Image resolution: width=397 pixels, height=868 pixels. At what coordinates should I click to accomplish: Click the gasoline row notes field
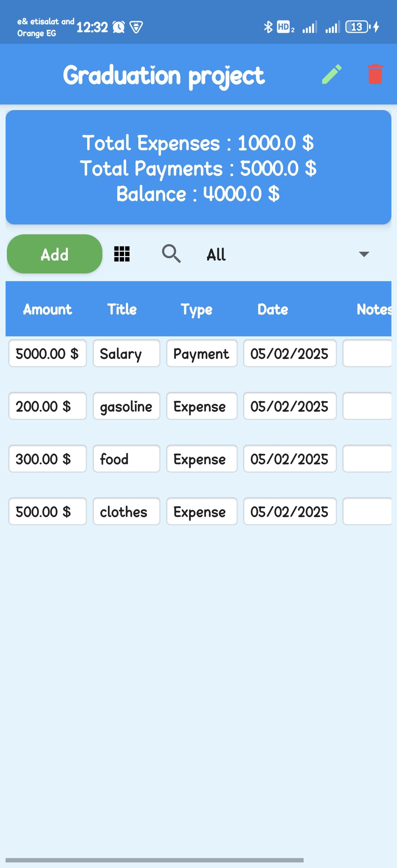click(x=367, y=406)
